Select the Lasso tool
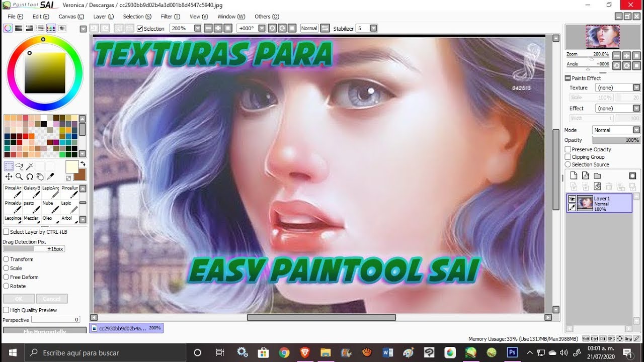The image size is (644, 362). click(19, 166)
